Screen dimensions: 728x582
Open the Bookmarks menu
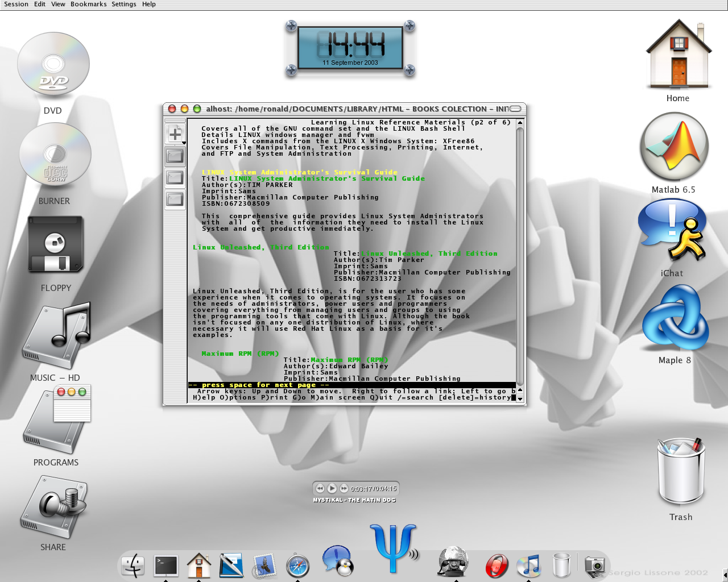tap(89, 4)
